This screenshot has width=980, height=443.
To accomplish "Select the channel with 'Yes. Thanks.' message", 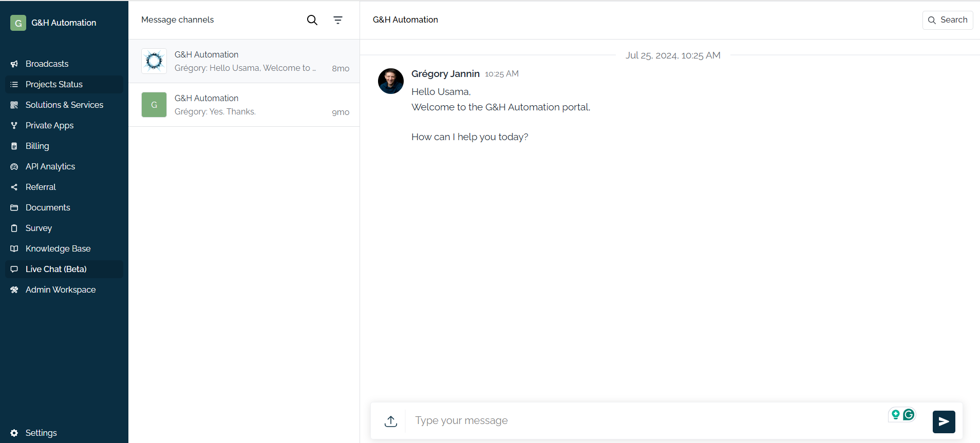I will (244, 105).
